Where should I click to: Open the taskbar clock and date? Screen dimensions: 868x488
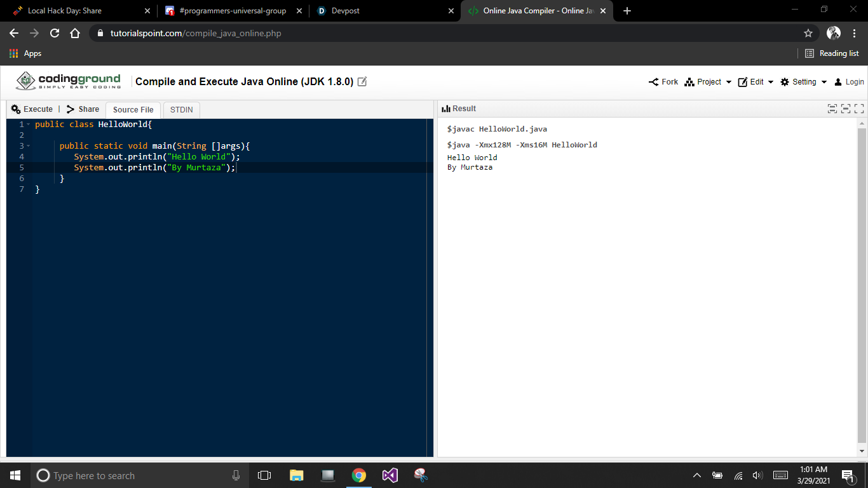(x=813, y=475)
